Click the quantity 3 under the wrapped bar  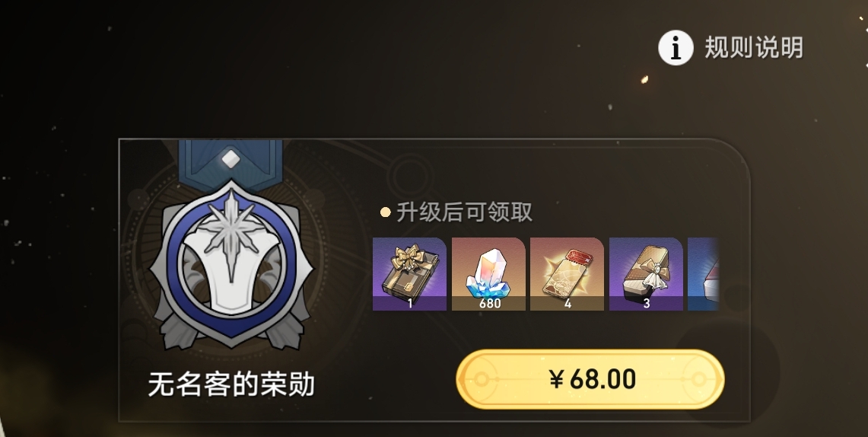(x=646, y=304)
